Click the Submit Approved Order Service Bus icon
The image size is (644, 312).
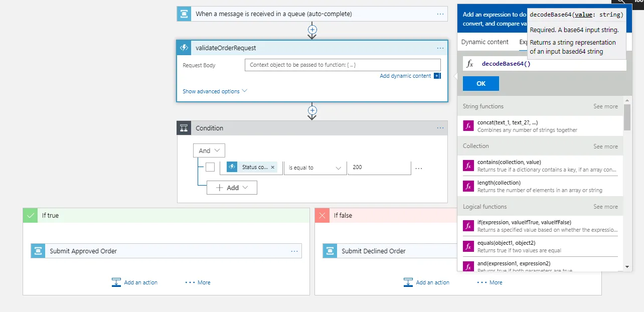click(38, 251)
